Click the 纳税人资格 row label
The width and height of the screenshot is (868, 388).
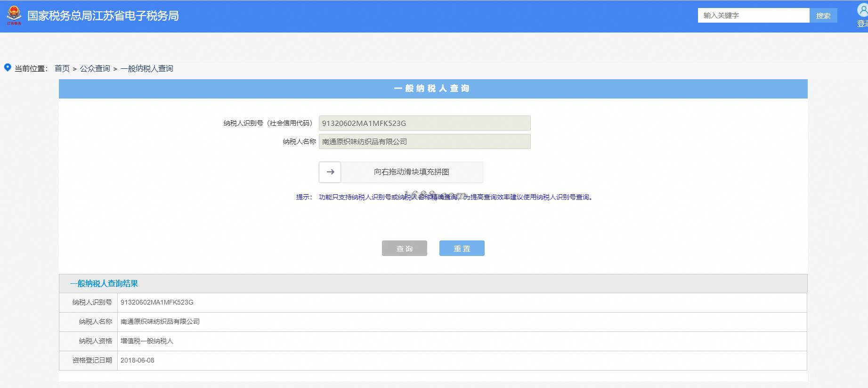coord(96,341)
